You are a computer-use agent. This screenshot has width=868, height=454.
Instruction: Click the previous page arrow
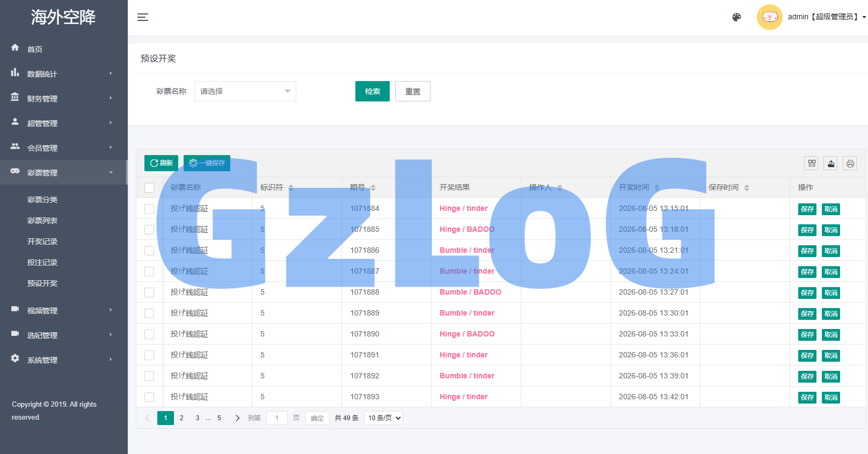(x=147, y=418)
